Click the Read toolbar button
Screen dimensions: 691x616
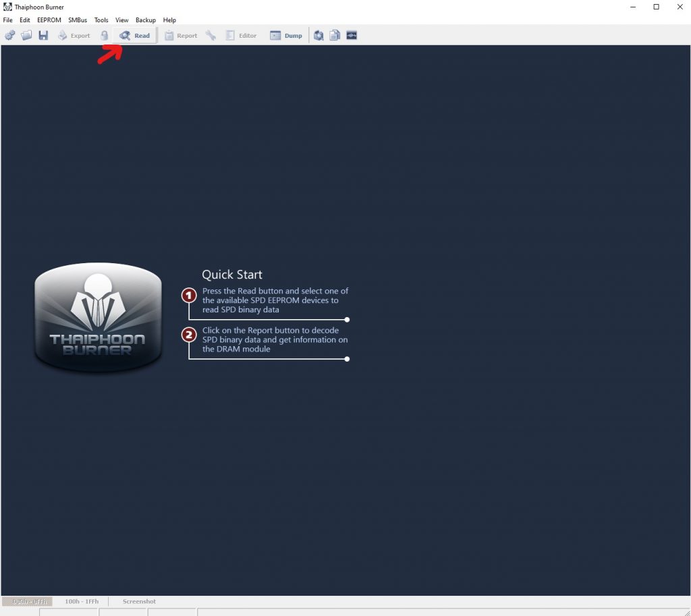(134, 35)
